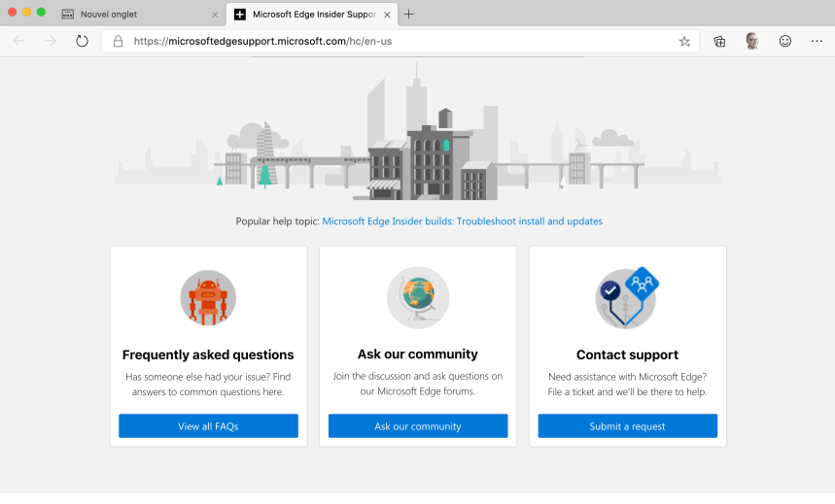Image resolution: width=835 pixels, height=504 pixels.
Task: Click the browser back arrow
Action: pyautogui.click(x=19, y=41)
